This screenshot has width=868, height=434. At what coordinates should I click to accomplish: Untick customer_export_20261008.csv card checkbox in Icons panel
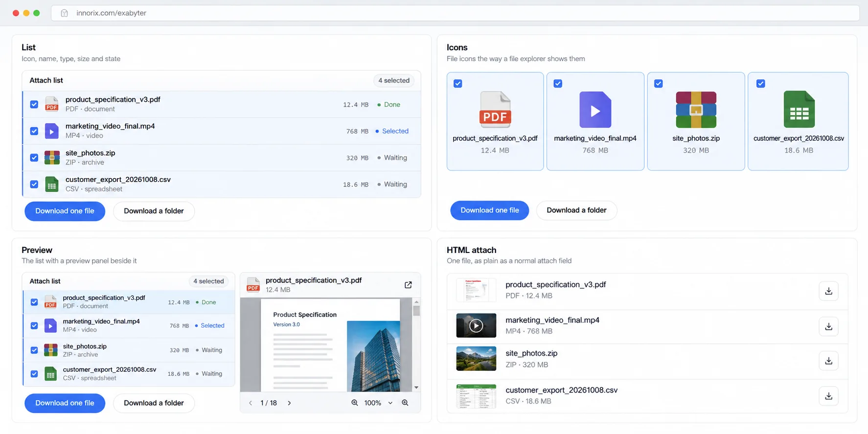click(761, 84)
